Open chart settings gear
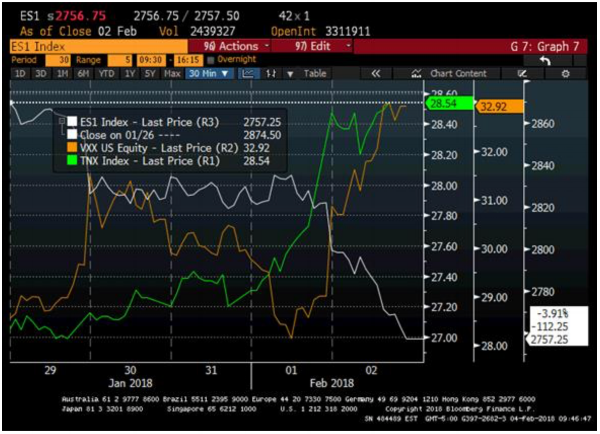 [566, 73]
